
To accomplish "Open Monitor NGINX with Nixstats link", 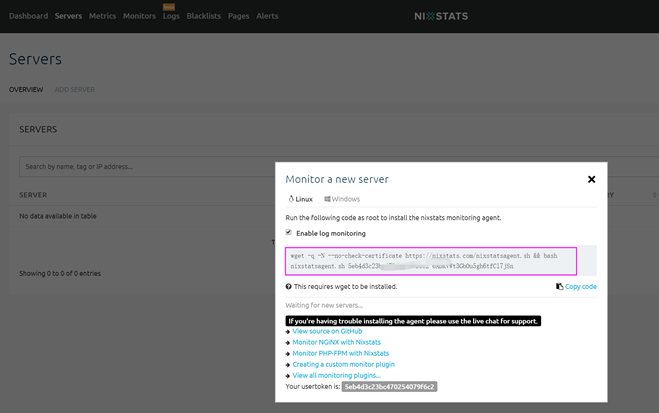I will tap(336, 342).
